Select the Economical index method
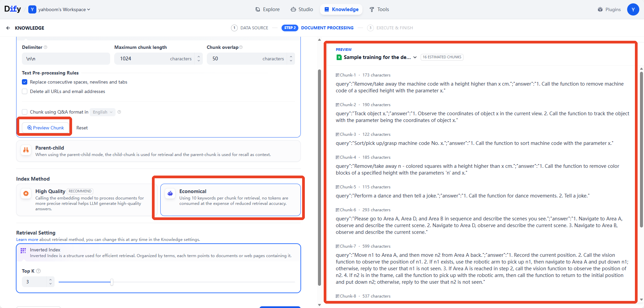The width and height of the screenshot is (644, 308). point(230,200)
